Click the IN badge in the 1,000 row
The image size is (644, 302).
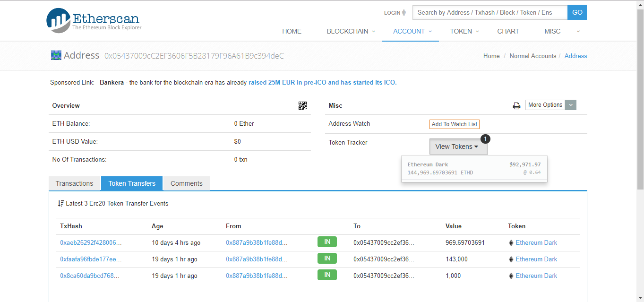click(x=327, y=275)
